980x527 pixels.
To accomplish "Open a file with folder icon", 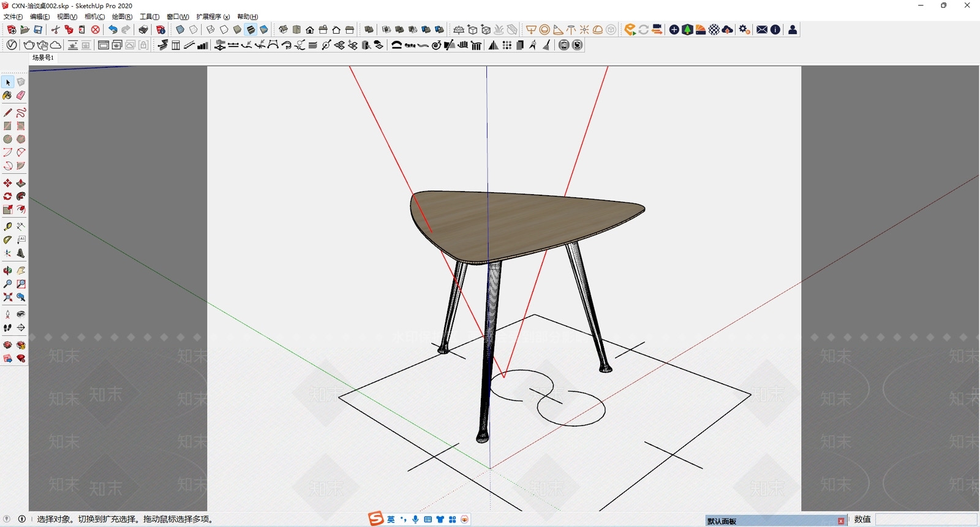I will point(24,29).
